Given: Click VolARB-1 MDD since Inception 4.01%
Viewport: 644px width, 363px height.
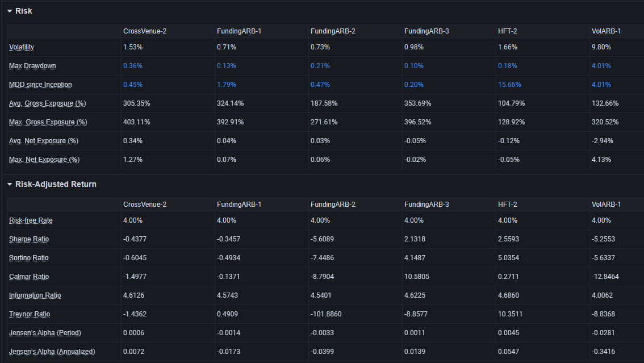Looking at the screenshot, I should pos(601,85).
